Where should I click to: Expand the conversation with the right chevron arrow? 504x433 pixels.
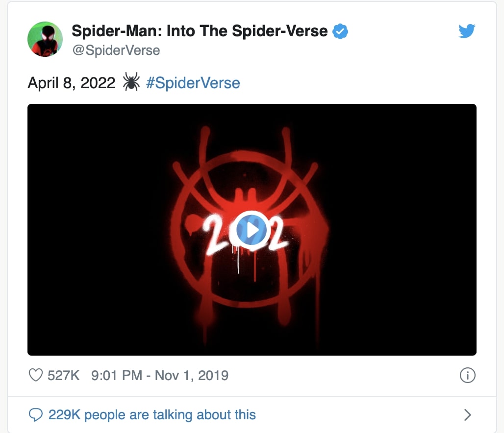(x=467, y=414)
